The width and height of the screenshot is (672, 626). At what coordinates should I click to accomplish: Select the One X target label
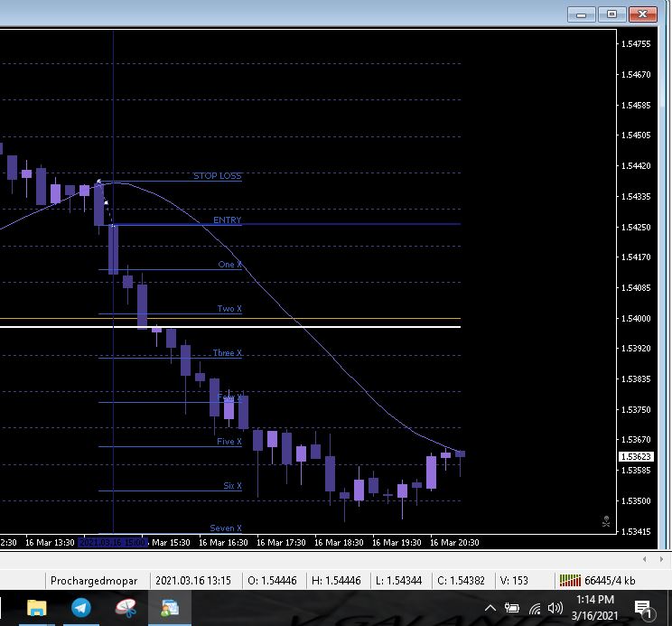point(229,265)
